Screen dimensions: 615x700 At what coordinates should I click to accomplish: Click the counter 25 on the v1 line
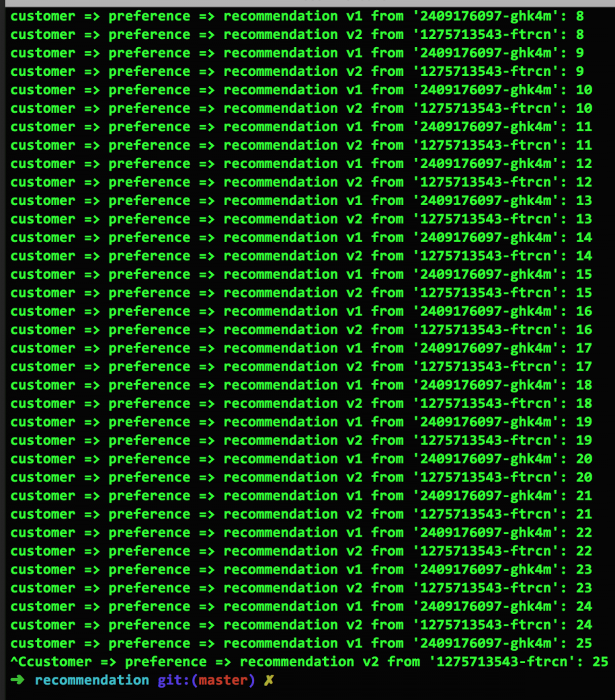point(584,643)
